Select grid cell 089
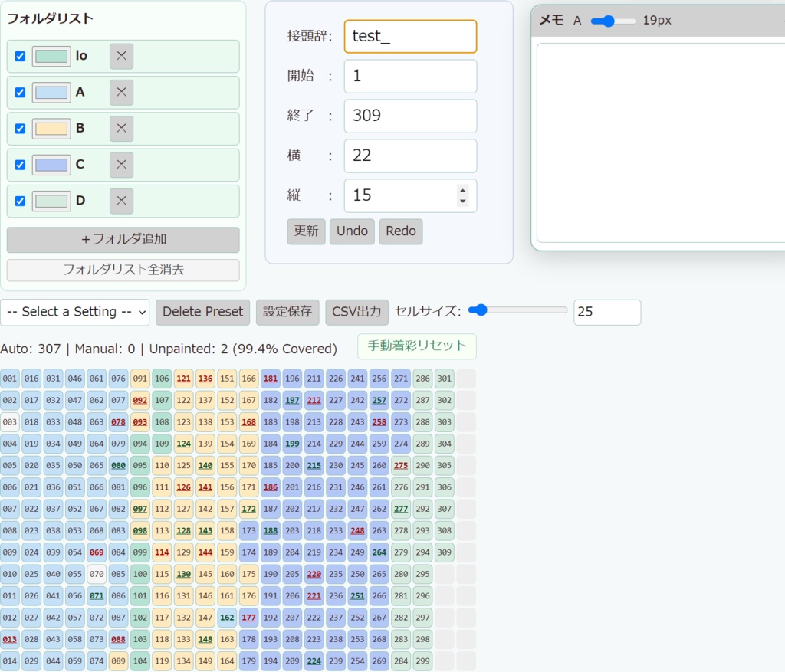 point(118,661)
